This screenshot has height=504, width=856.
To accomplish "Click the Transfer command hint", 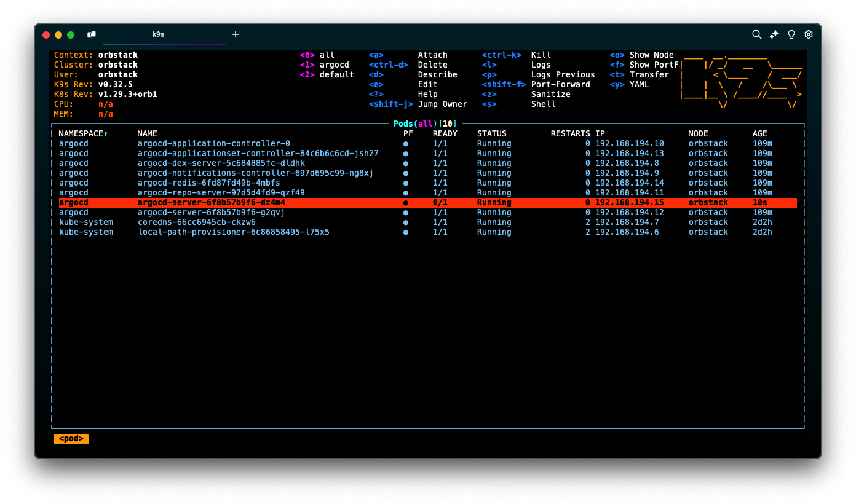I will pos(649,75).
